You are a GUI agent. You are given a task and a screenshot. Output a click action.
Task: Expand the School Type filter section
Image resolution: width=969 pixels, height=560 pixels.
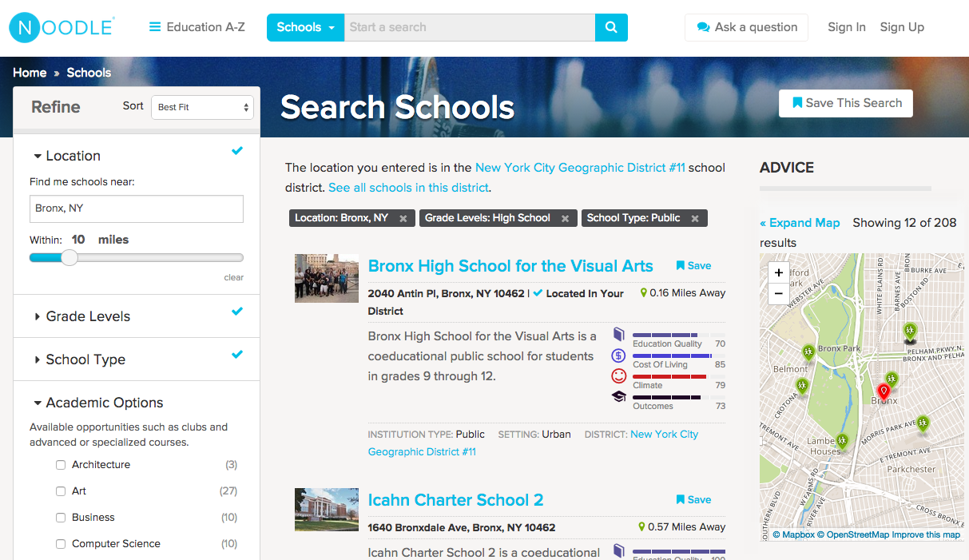[x=79, y=359]
